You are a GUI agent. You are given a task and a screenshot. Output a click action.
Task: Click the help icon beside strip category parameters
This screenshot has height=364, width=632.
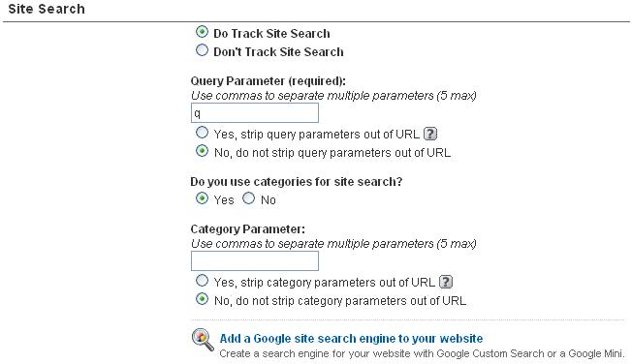(446, 282)
